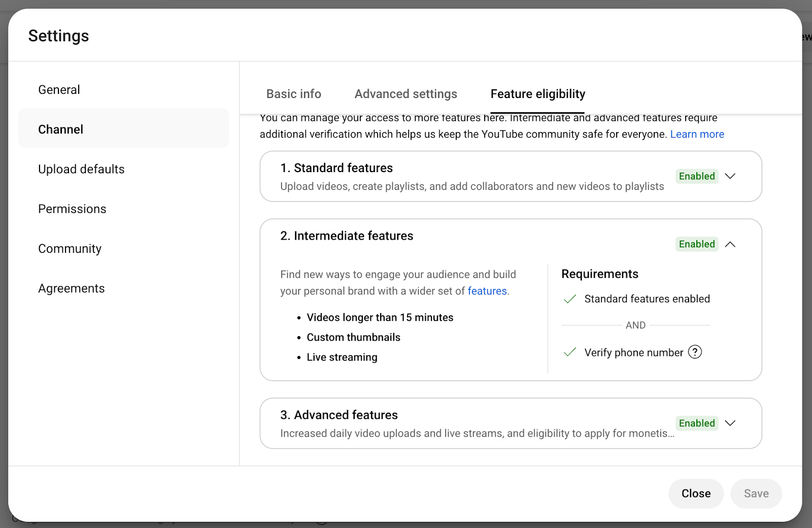Select Channel in the settings sidebar
This screenshot has width=812, height=528.
(61, 129)
